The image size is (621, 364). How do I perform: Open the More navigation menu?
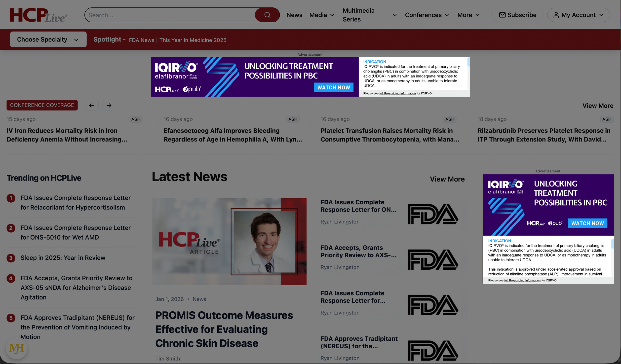[468, 15]
